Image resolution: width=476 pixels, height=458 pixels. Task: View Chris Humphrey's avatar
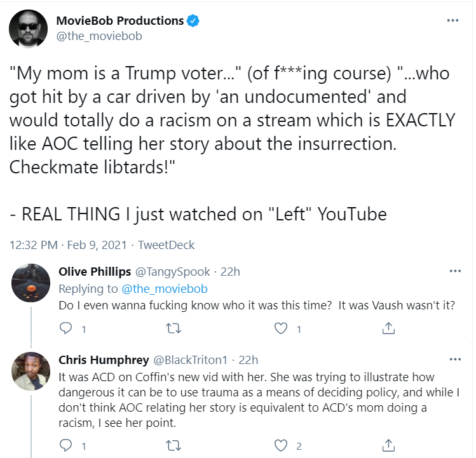pyautogui.click(x=31, y=371)
